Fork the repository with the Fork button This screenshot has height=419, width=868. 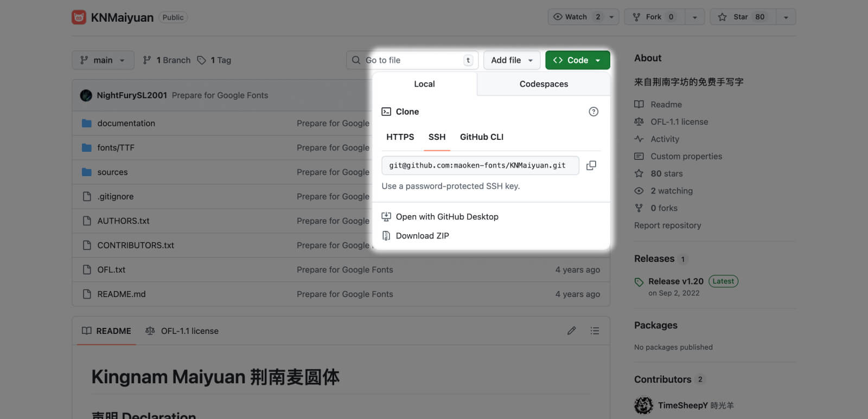pyautogui.click(x=655, y=17)
